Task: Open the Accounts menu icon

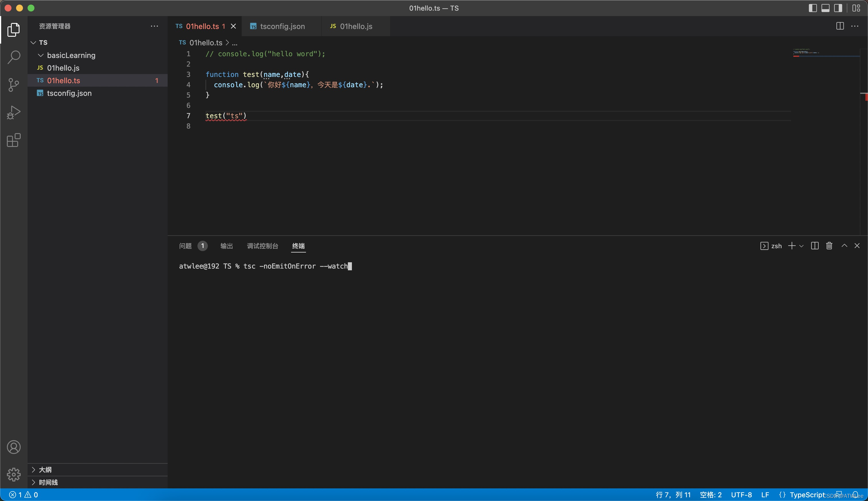Action: 14,447
